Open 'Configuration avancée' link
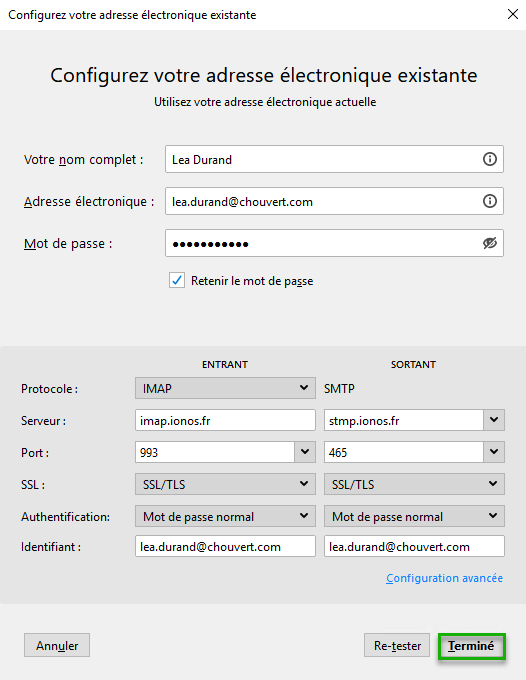 point(444,578)
